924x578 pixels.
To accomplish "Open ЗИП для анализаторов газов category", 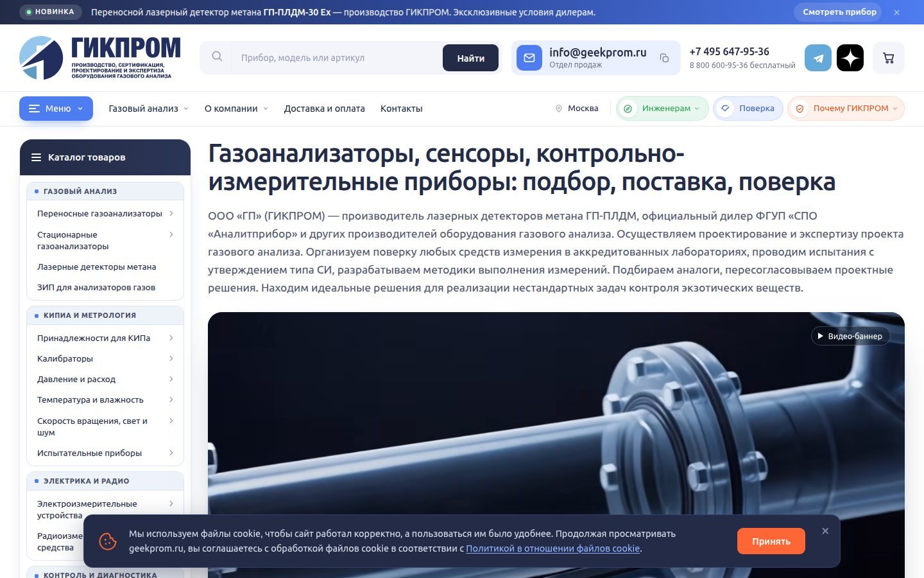I will coord(96,287).
